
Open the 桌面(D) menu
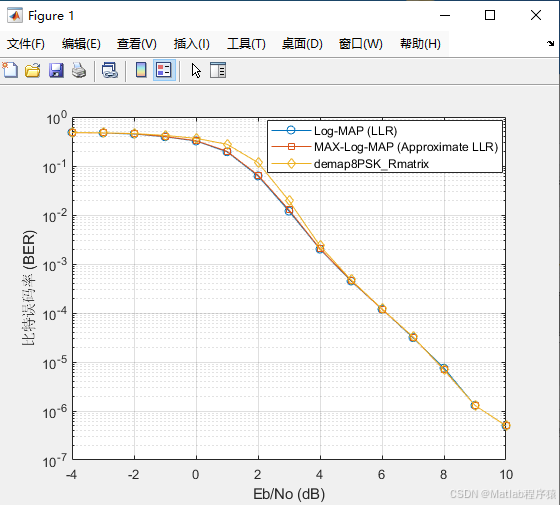coord(302,44)
